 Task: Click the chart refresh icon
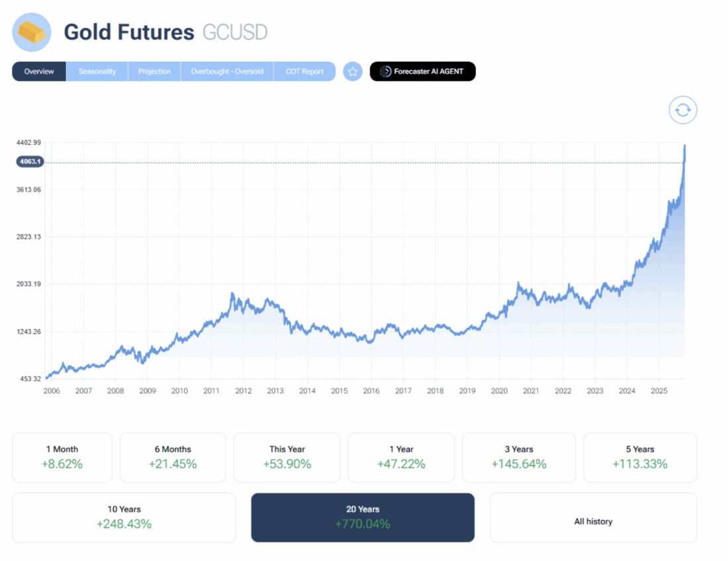click(683, 110)
